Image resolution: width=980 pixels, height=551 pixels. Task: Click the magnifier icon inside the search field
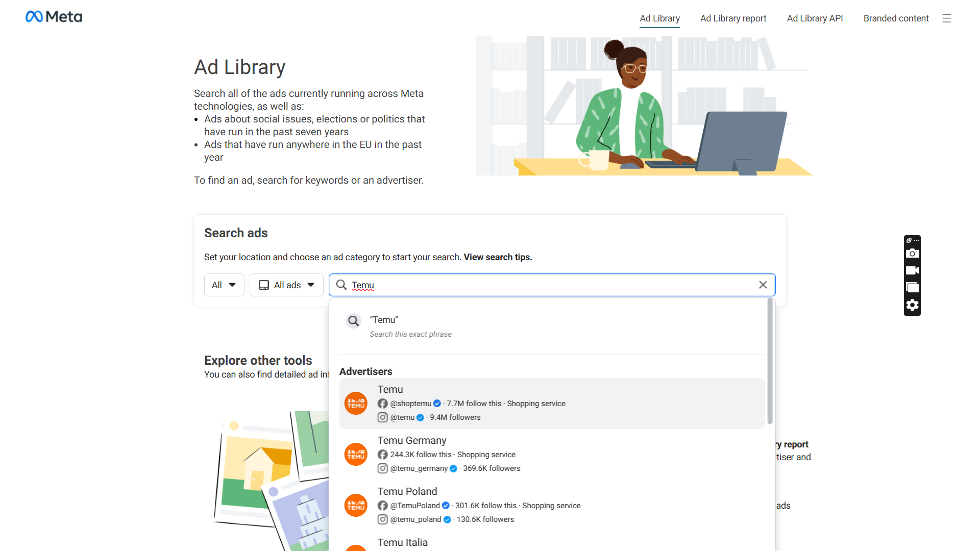(341, 285)
